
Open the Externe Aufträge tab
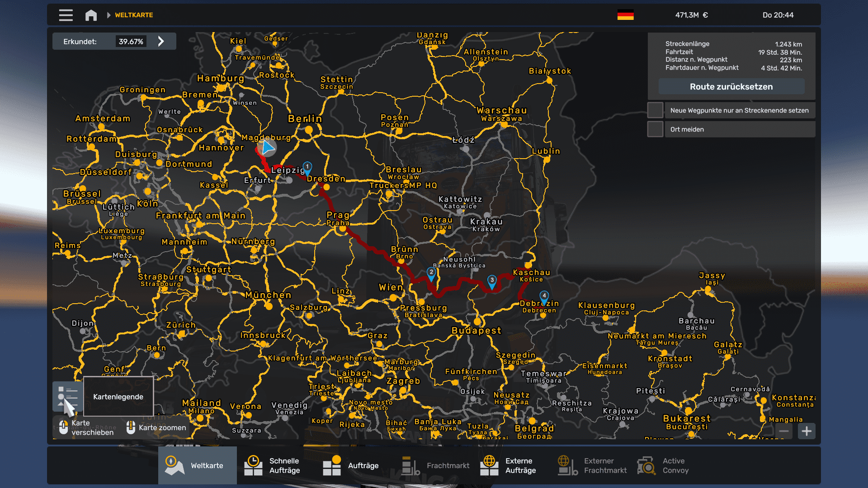[x=490, y=465]
